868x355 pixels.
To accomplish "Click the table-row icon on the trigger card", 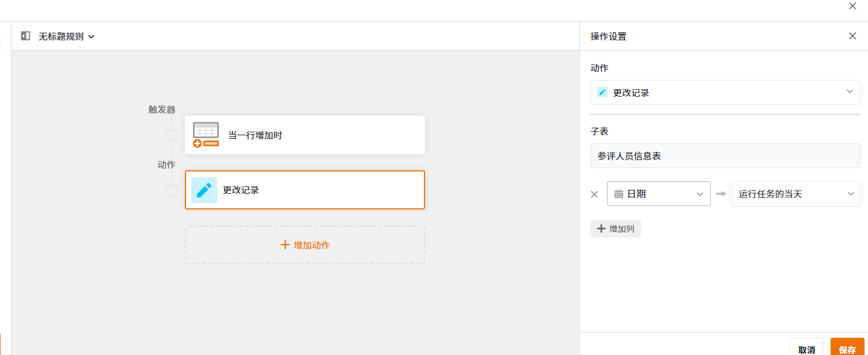I will click(206, 135).
